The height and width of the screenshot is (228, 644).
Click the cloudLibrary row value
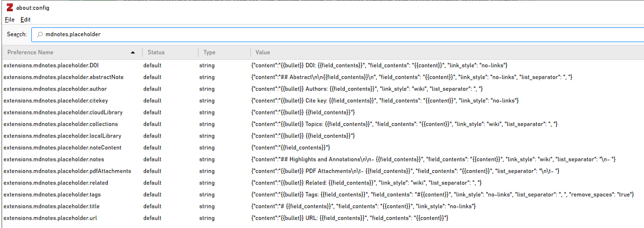(303, 112)
